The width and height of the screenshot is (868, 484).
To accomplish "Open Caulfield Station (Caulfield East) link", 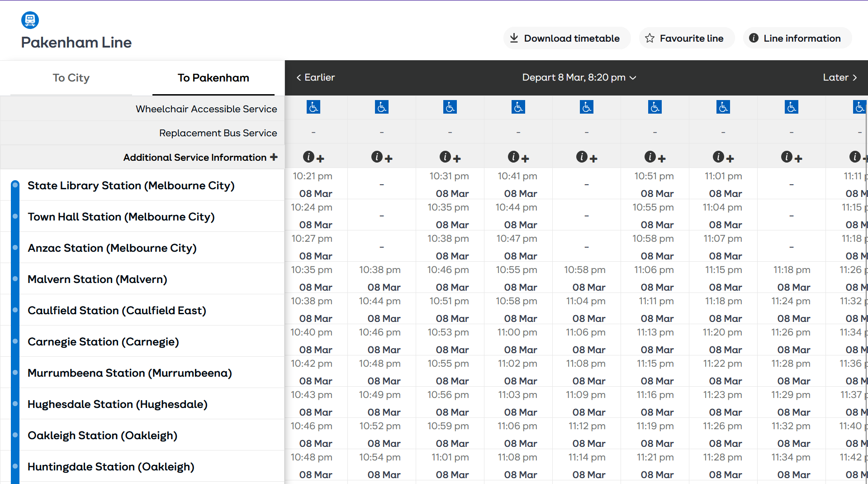I will pyautogui.click(x=117, y=311).
